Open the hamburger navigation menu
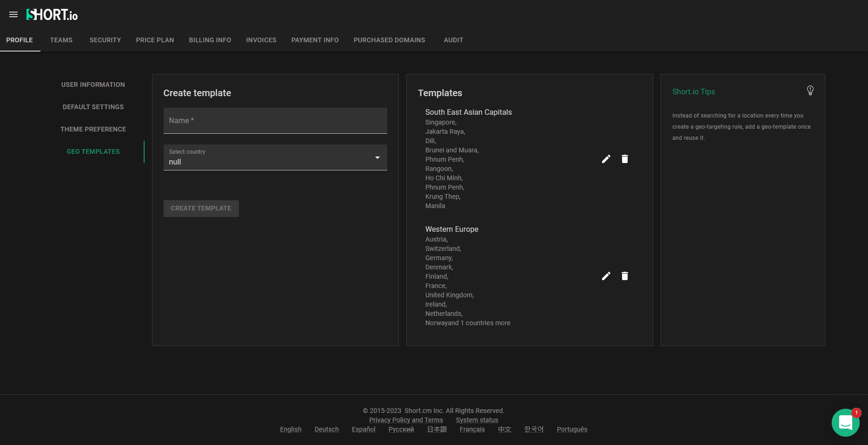Screen dimensions: 868x445 13,14
